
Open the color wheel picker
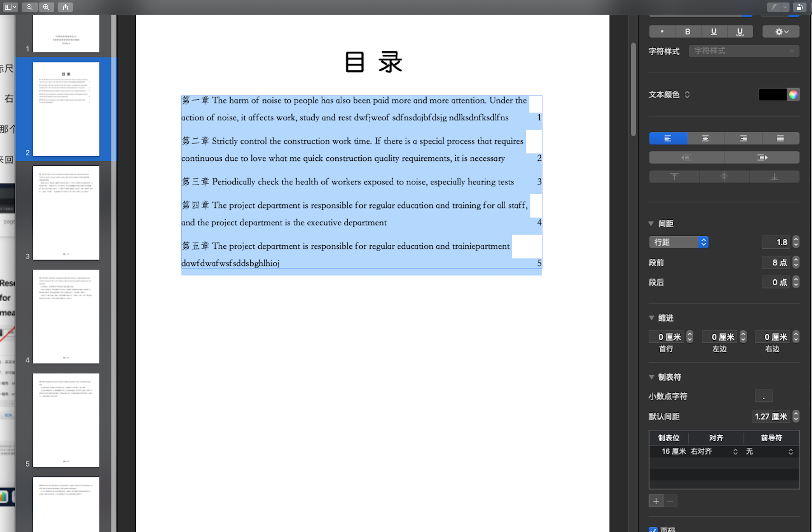click(793, 95)
